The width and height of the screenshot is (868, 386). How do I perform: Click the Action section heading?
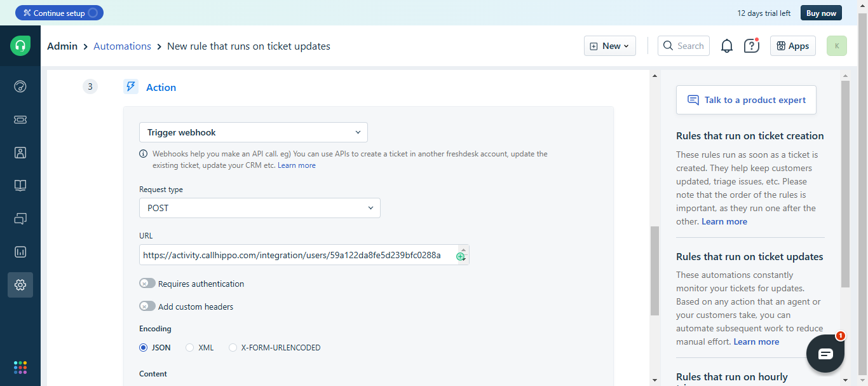[161, 87]
